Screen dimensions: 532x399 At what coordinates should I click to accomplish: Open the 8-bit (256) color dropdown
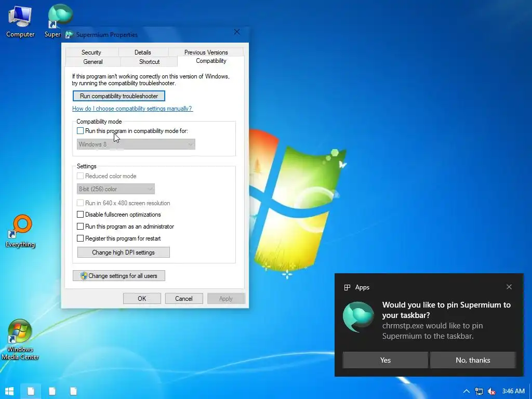116,189
